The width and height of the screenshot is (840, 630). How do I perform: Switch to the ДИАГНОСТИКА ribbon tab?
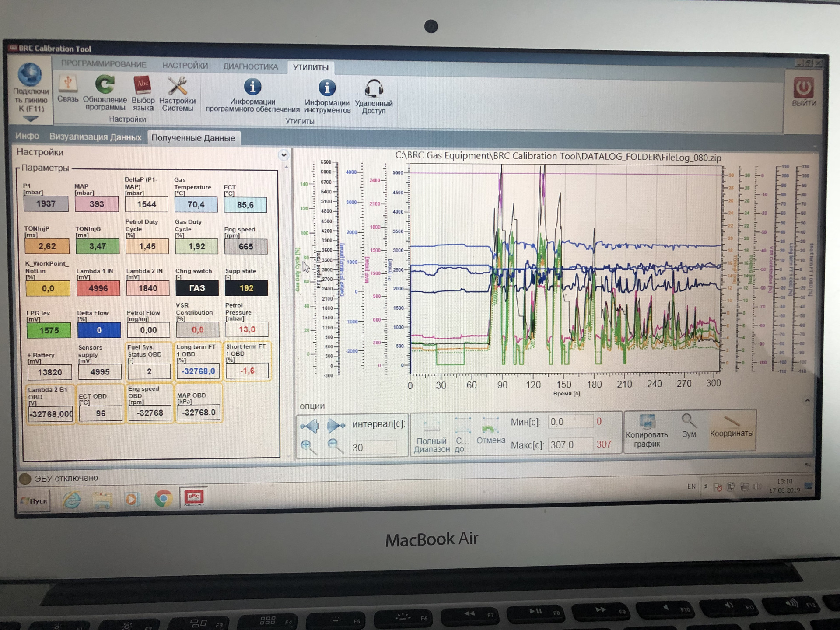250,66
